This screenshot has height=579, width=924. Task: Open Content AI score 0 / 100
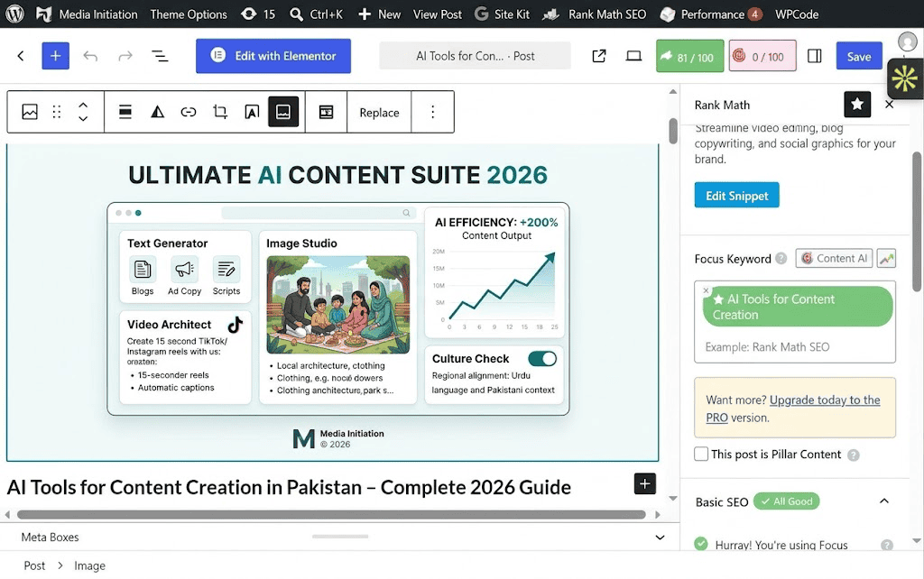click(x=762, y=56)
